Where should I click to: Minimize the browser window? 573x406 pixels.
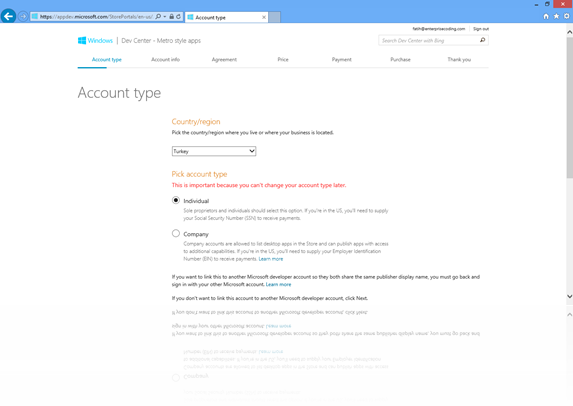[x=536, y=4]
